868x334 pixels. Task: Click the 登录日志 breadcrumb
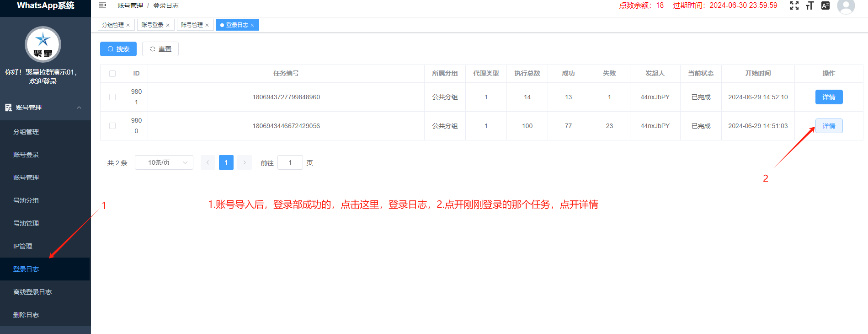point(166,5)
